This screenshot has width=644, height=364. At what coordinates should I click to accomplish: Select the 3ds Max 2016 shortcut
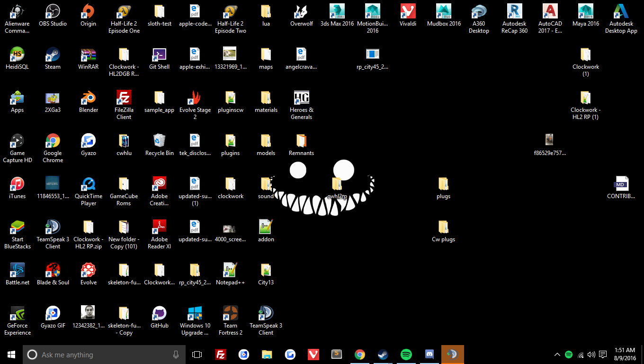click(337, 15)
